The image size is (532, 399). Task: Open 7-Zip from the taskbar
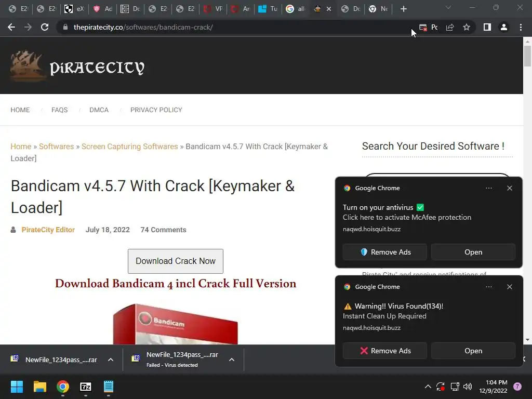86,387
